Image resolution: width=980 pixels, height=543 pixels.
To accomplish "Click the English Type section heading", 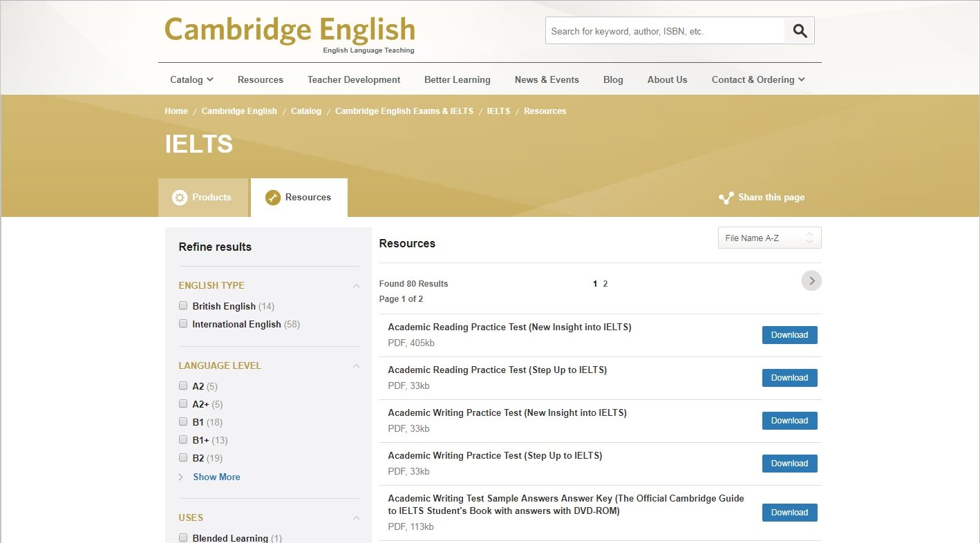I will 211,285.
